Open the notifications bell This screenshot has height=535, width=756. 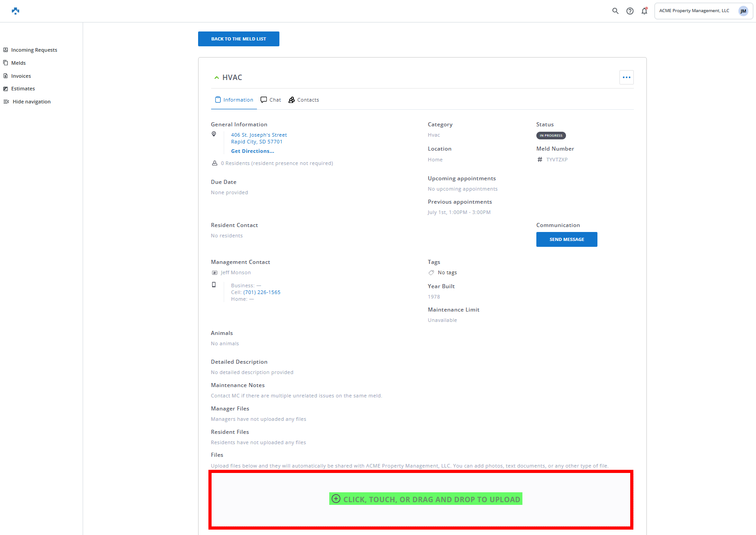[x=644, y=11]
